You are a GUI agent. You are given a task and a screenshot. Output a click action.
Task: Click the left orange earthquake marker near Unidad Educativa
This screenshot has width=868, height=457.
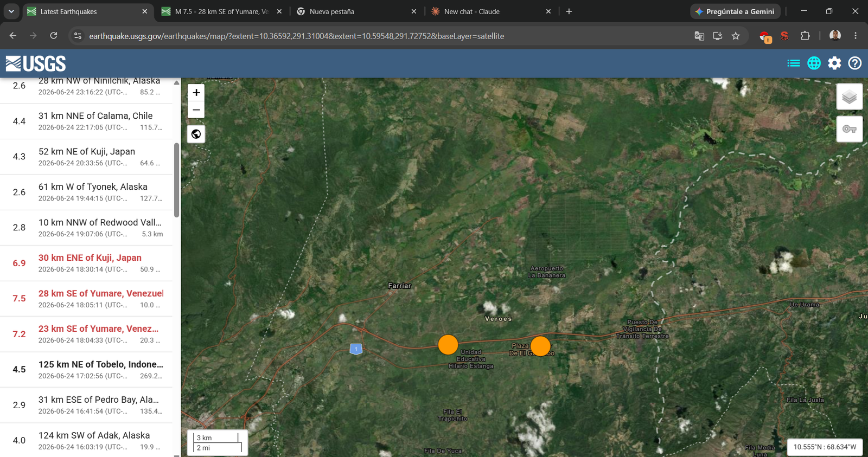point(448,345)
